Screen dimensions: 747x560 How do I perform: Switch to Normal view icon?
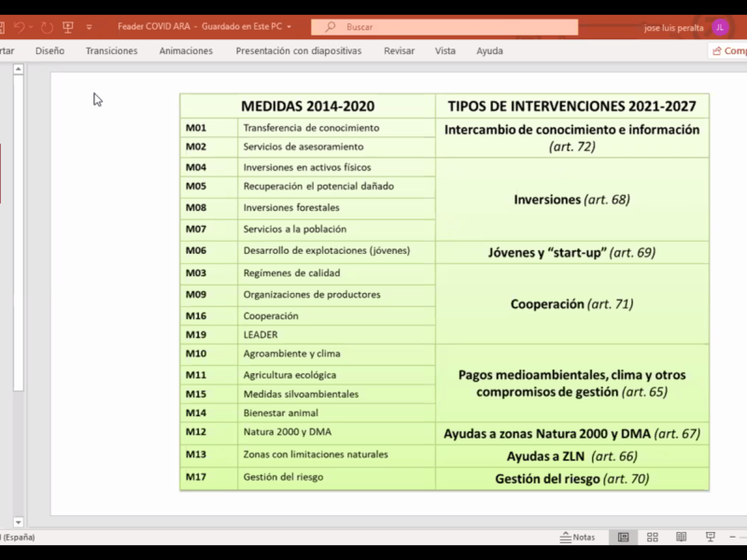[x=623, y=538]
